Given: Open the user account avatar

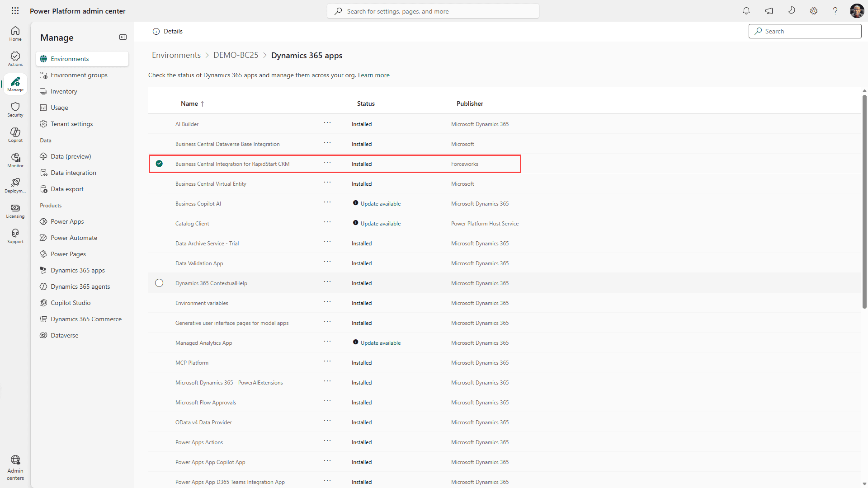Looking at the screenshot, I should point(857,11).
